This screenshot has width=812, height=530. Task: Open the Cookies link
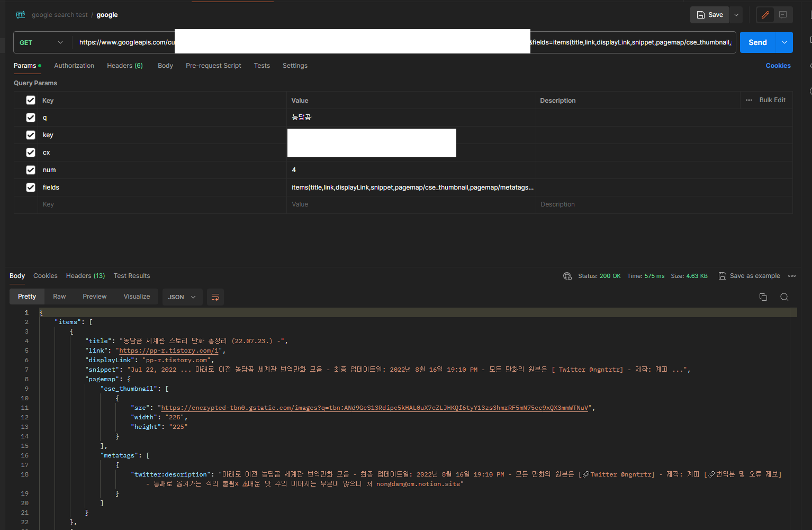click(778, 66)
